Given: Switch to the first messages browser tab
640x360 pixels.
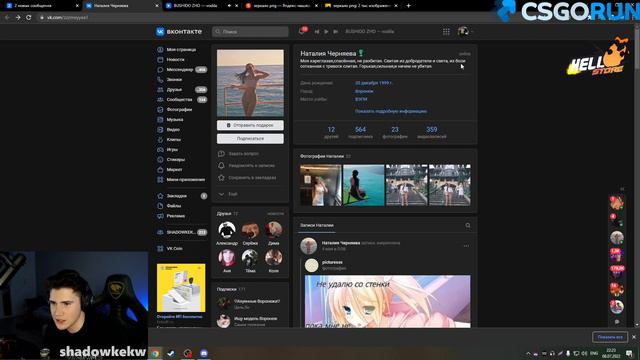Looking at the screenshot, I should tap(41, 6).
